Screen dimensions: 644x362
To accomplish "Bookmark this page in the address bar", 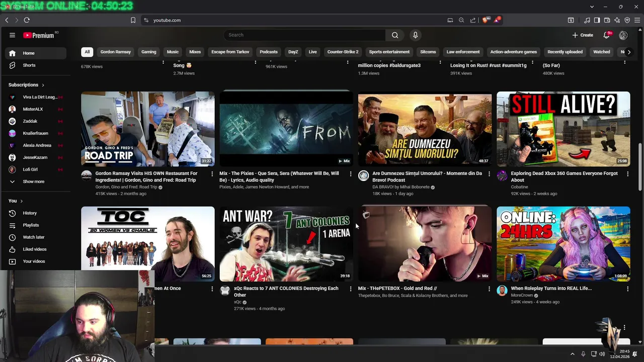I will [x=133, y=20].
